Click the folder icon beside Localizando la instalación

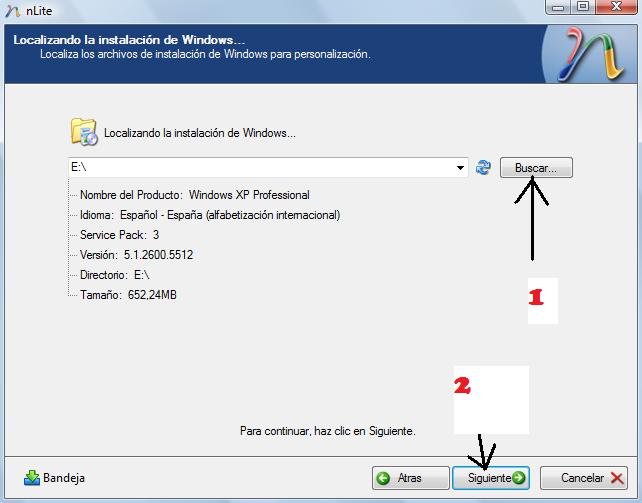[x=83, y=132]
